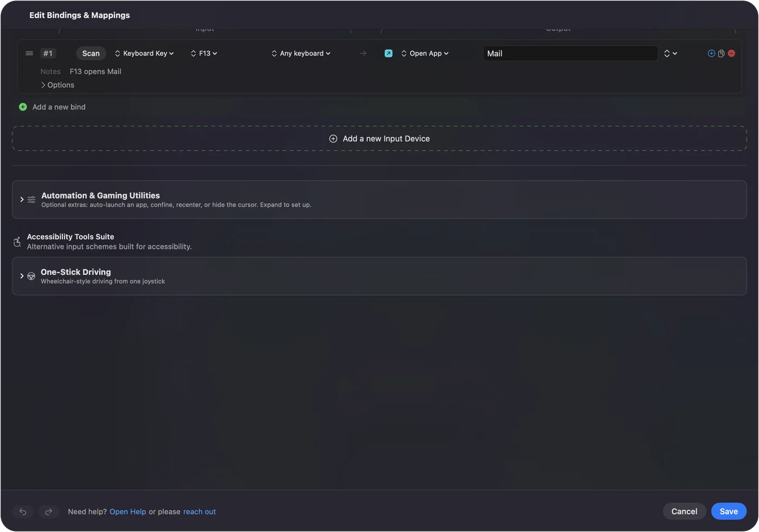Click the Open App arrow icon
This screenshot has height=532, width=759.
coord(389,53)
